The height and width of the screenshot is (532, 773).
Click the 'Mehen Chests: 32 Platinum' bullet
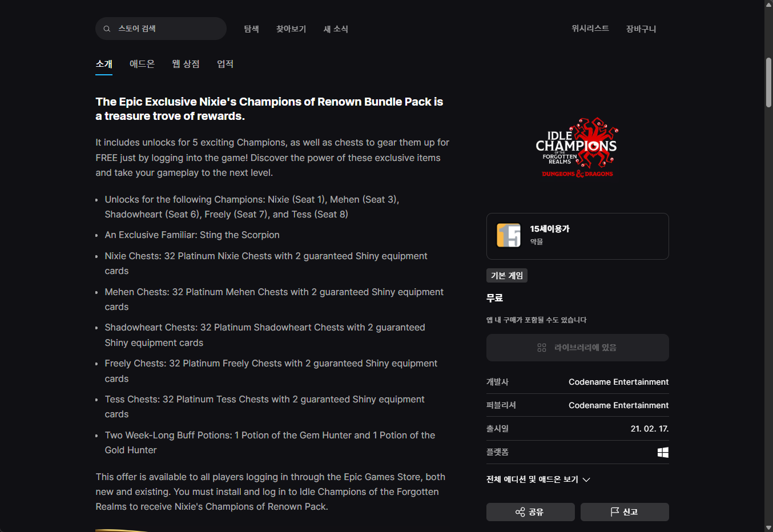[x=274, y=299]
